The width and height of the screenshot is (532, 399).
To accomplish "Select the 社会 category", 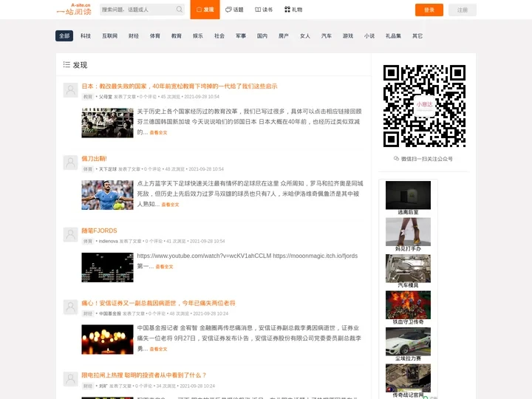I will 219,35.
